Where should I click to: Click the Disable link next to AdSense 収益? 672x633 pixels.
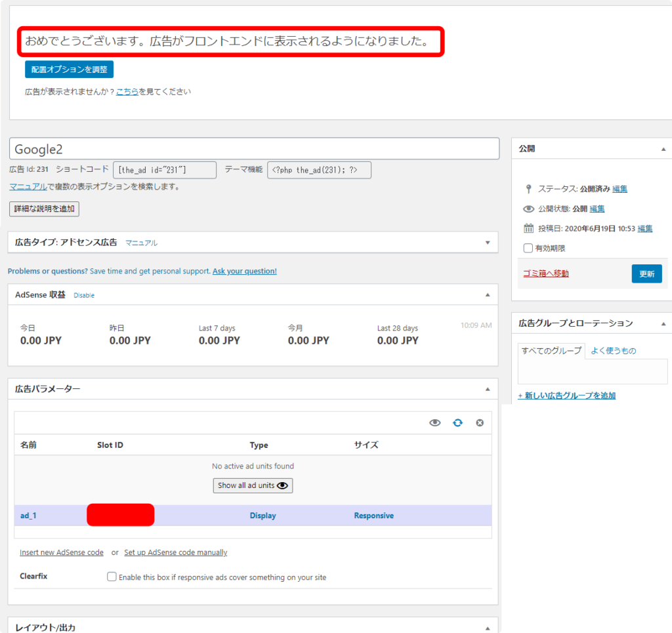point(84,295)
